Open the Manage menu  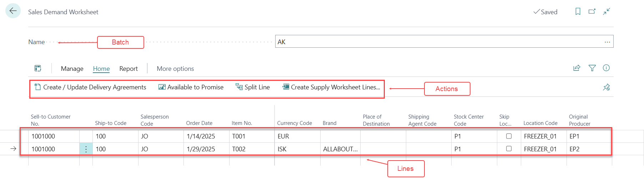(x=72, y=69)
